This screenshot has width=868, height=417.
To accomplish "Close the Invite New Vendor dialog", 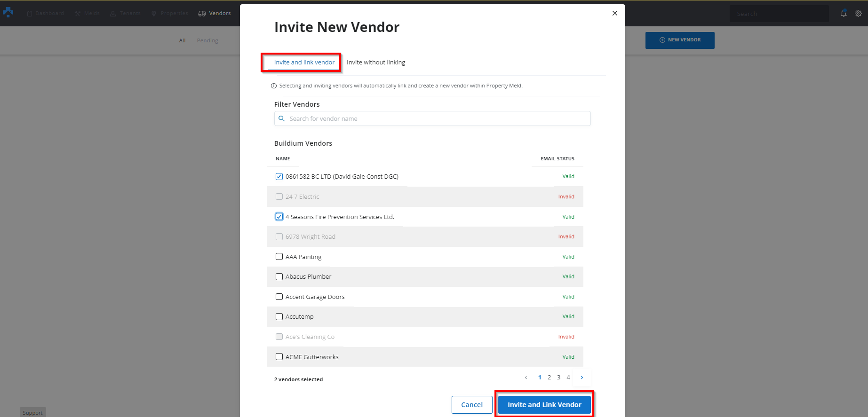I will [x=614, y=13].
